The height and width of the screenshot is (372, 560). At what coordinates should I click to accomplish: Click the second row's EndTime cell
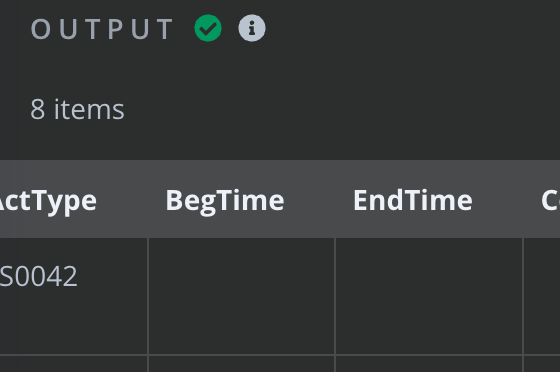429,364
